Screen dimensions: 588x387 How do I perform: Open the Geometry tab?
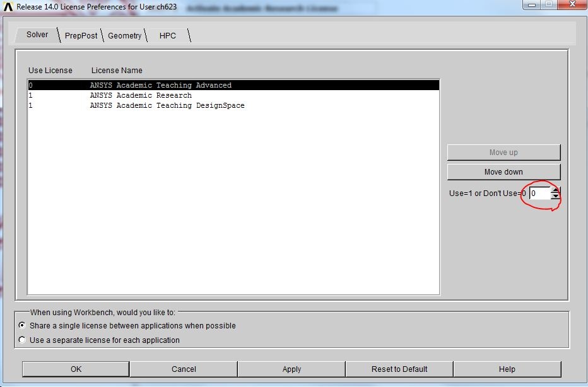124,35
